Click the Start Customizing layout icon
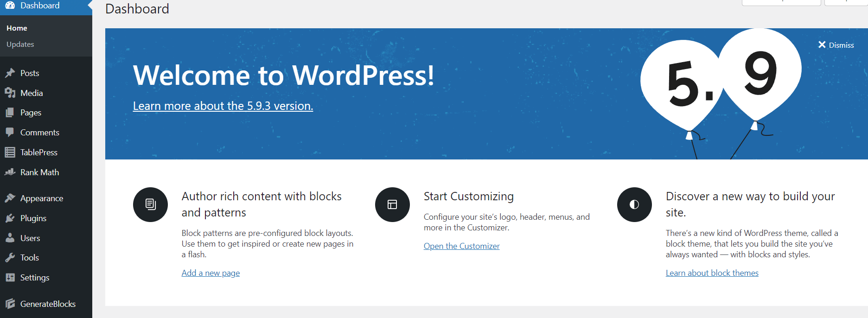868x318 pixels. pyautogui.click(x=392, y=204)
